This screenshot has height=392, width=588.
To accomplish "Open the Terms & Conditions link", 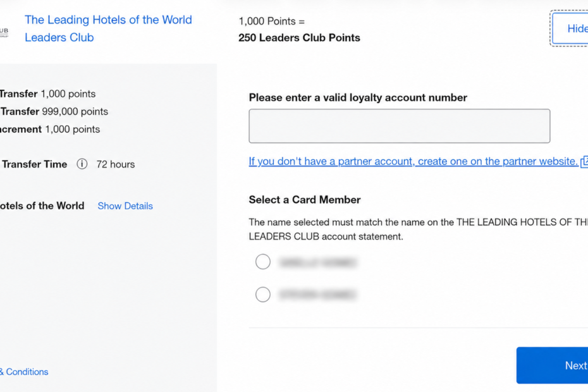I will [x=24, y=372].
